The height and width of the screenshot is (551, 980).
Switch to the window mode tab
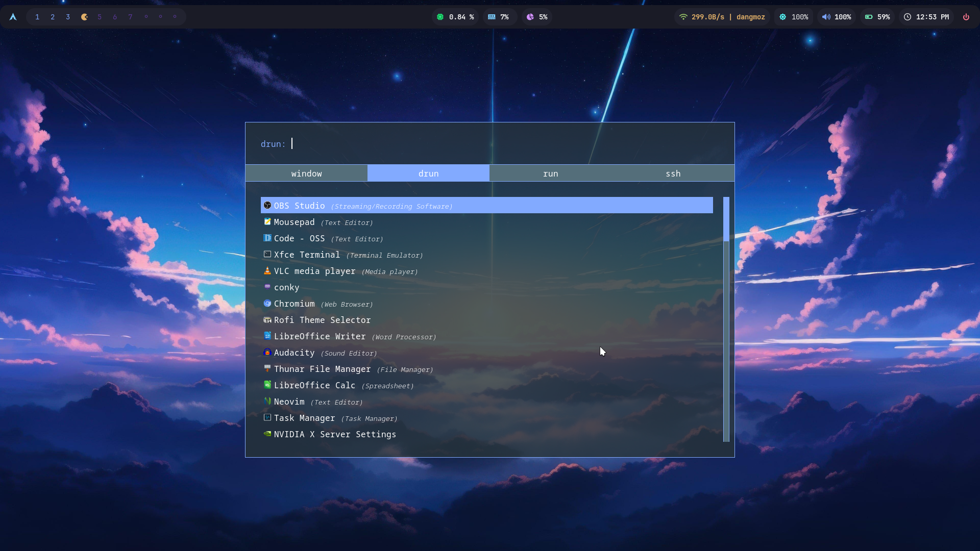tap(306, 173)
